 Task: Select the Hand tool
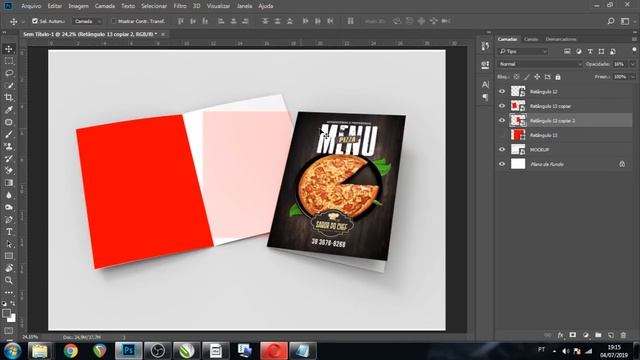tap(9, 268)
